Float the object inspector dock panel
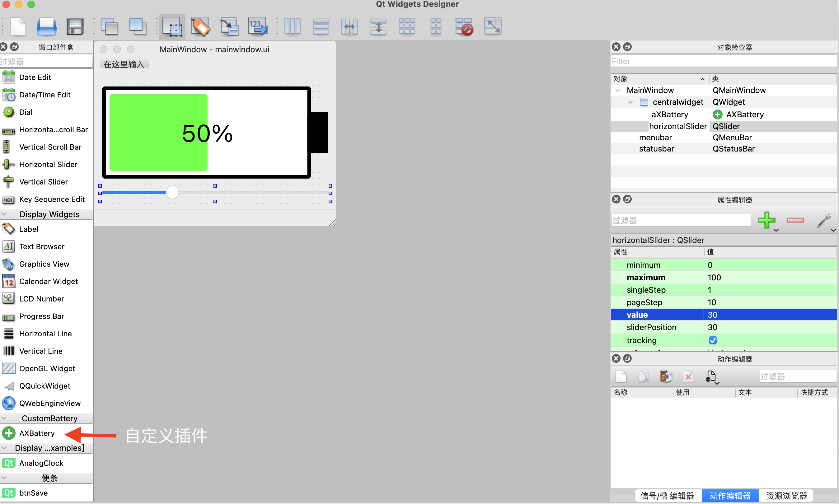 tap(627, 47)
